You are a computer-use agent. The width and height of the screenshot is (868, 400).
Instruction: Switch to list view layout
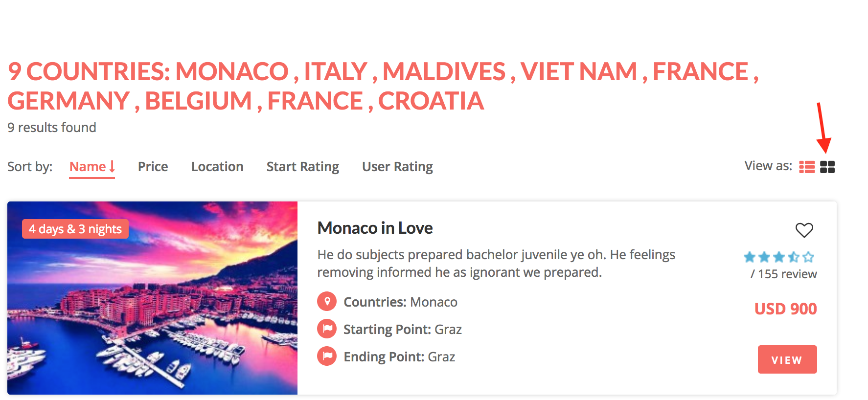(807, 167)
